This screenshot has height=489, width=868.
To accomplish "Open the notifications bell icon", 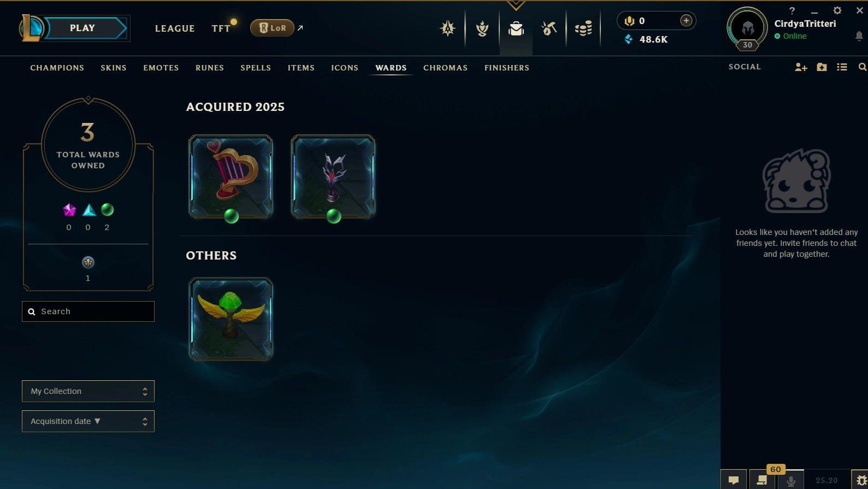I will [x=859, y=36].
